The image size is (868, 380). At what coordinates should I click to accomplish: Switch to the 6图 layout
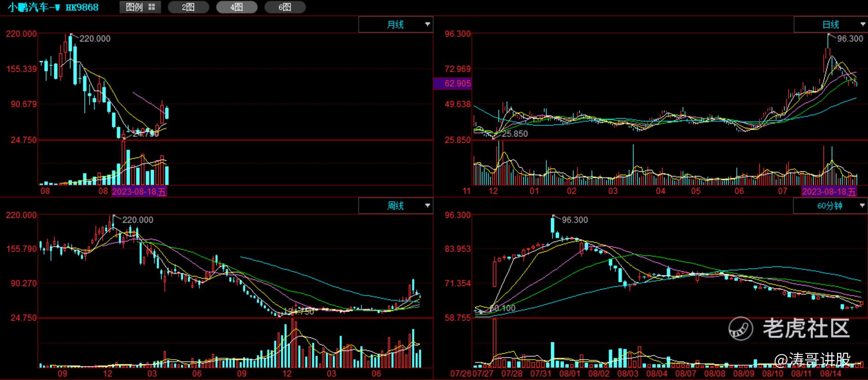pyautogui.click(x=285, y=7)
